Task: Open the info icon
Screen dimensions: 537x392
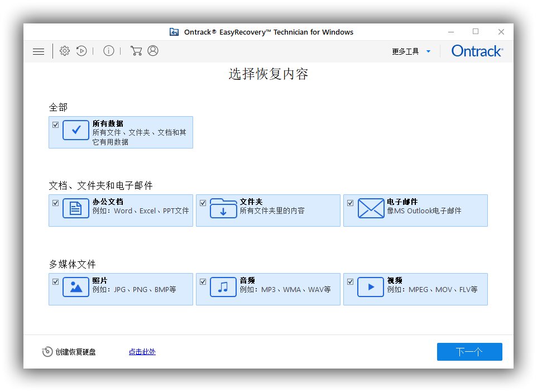Action: tap(108, 51)
